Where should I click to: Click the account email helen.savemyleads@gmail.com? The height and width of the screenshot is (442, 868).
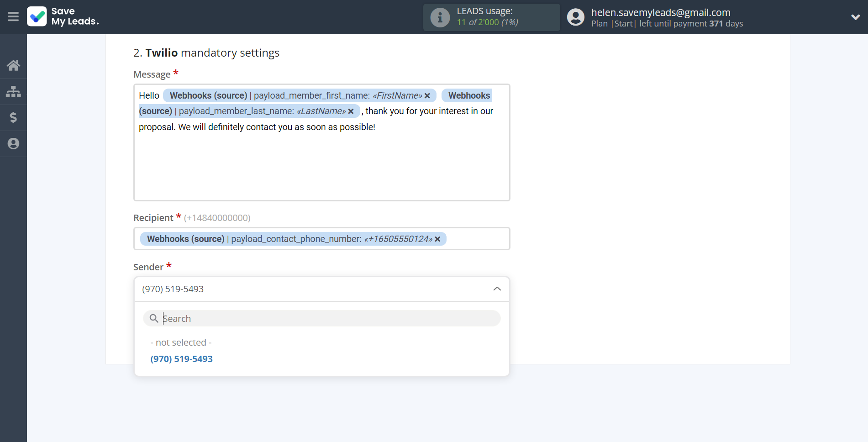point(661,12)
